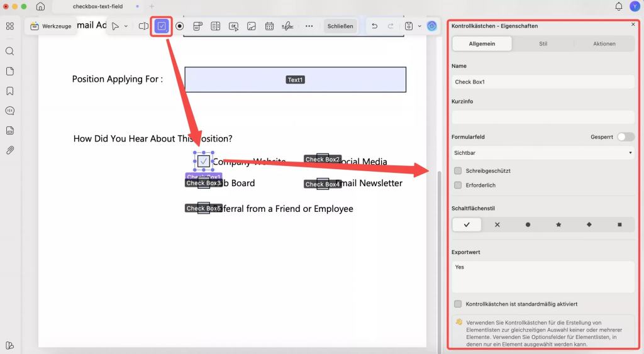Viewport: 644px width, 354px height.
Task: Enable the Schreibgeschützt checkbox
Action: click(458, 170)
